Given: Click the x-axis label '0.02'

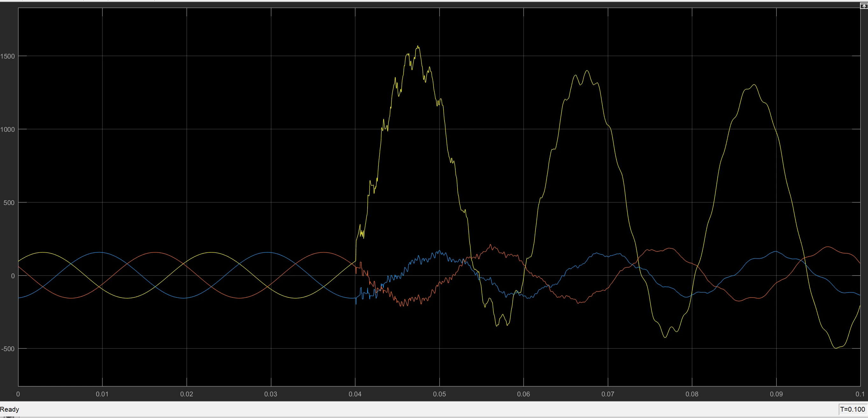Looking at the screenshot, I should [186, 394].
